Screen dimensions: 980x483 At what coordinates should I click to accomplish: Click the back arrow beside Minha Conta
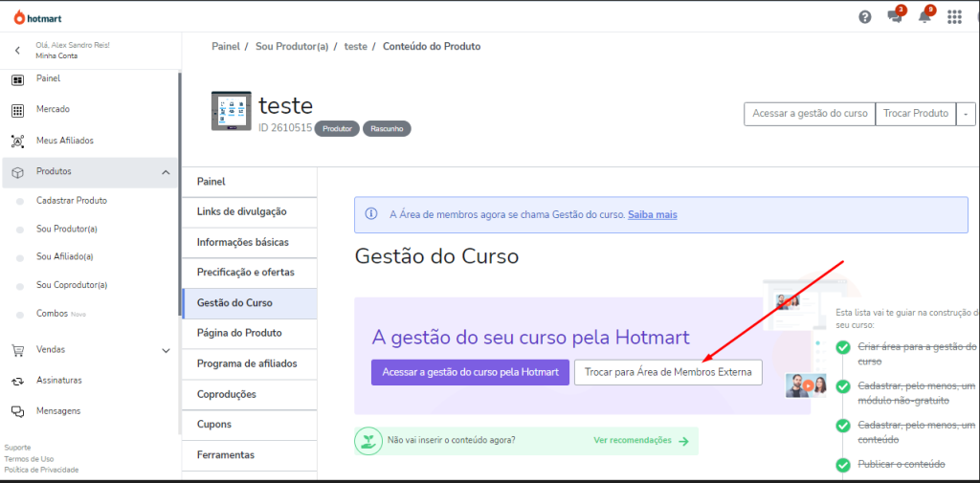[17, 51]
